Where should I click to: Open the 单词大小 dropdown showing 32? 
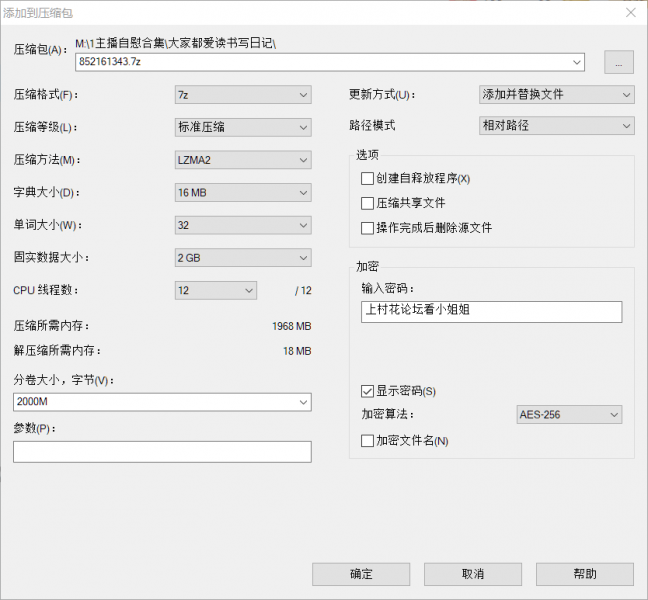point(243,225)
